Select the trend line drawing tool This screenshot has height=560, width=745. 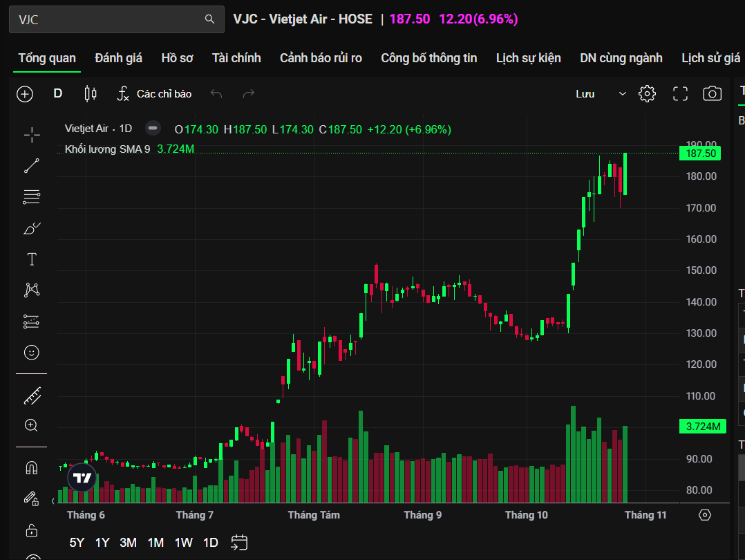(32, 166)
